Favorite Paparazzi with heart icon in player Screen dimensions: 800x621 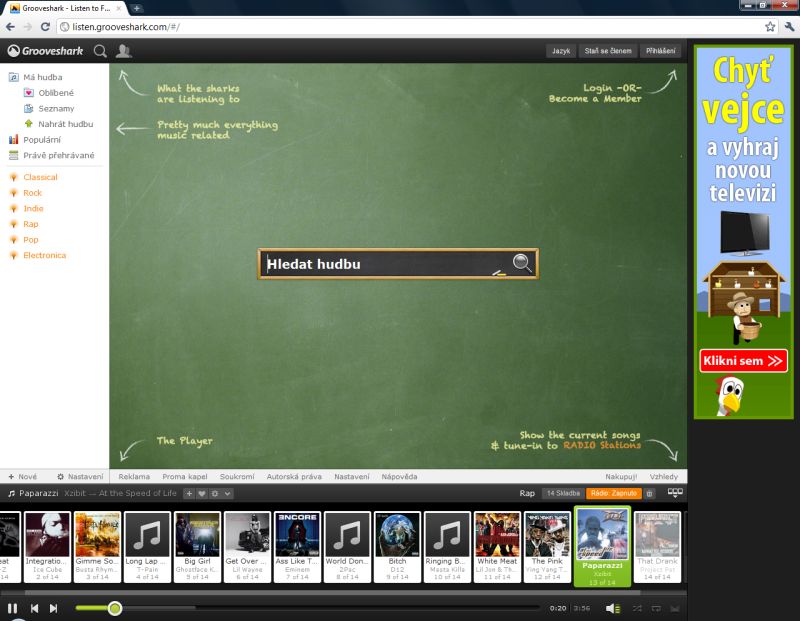202,493
